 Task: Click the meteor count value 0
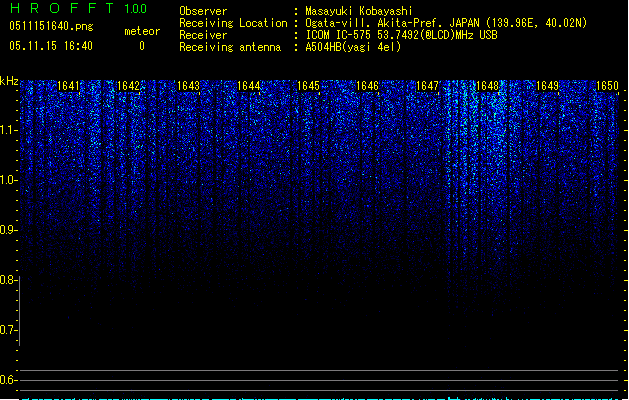point(142,46)
